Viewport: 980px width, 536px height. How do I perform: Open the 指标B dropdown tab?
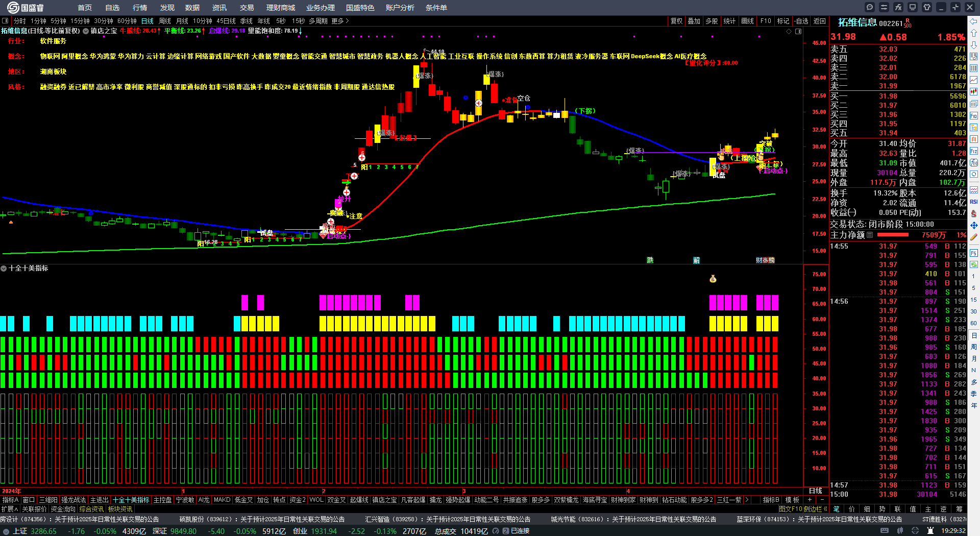(771, 500)
